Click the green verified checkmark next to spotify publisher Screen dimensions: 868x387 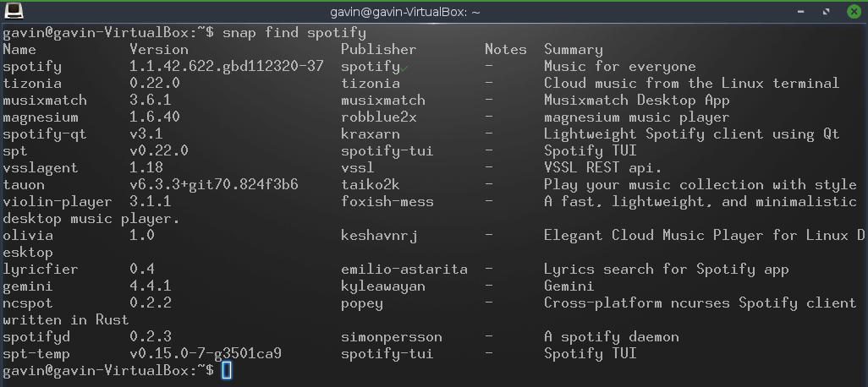405,68
